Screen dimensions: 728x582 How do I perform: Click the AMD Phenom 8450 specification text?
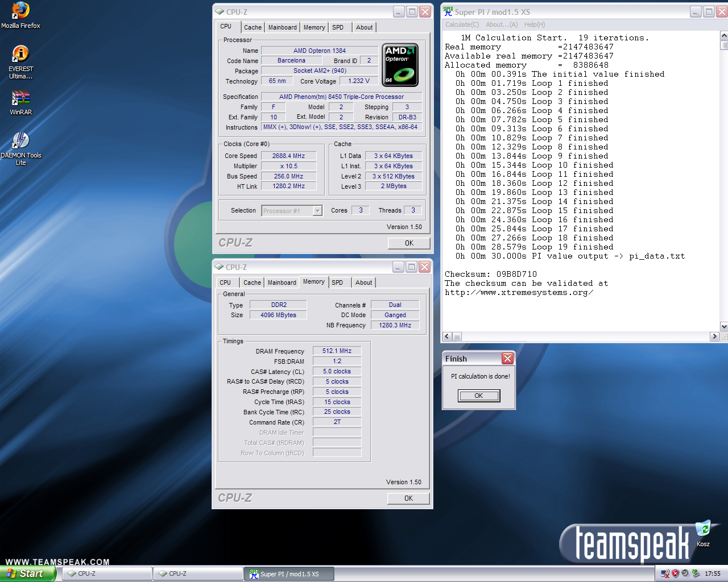coord(341,97)
